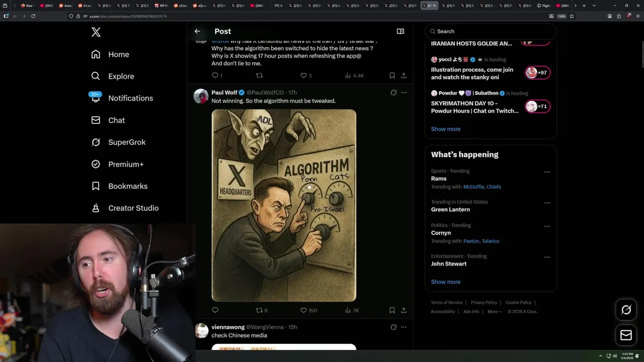Open the Green Lantern trending topic
644x362 pixels.
coord(450,210)
